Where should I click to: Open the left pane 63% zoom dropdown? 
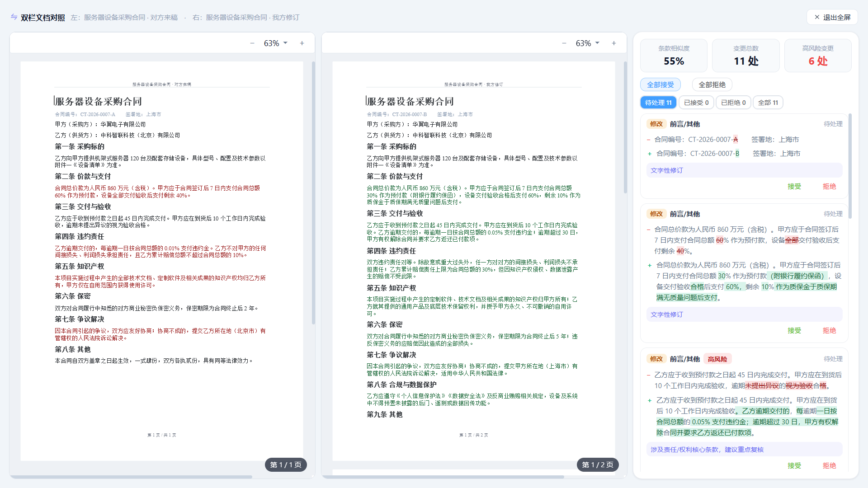pos(276,43)
